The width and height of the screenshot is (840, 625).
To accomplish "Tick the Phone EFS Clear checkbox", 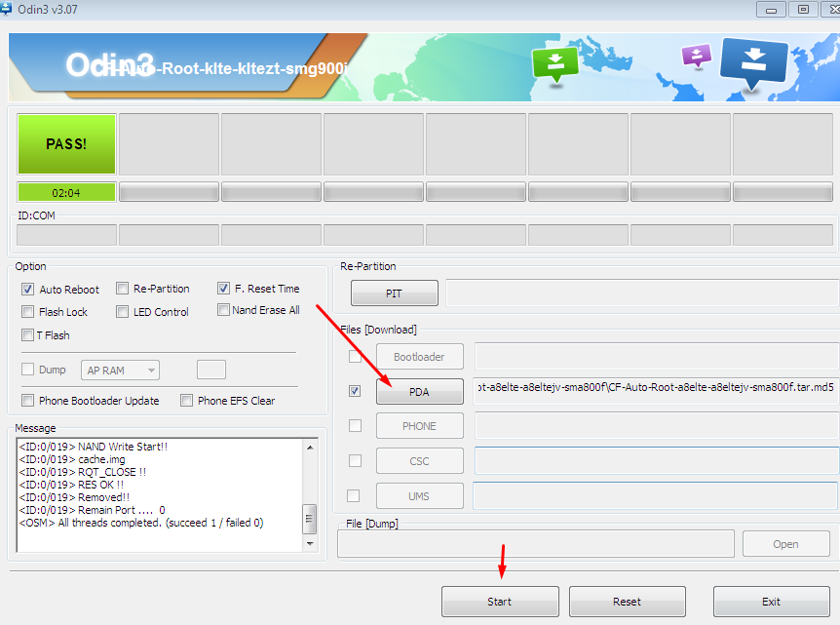I will coord(186,401).
